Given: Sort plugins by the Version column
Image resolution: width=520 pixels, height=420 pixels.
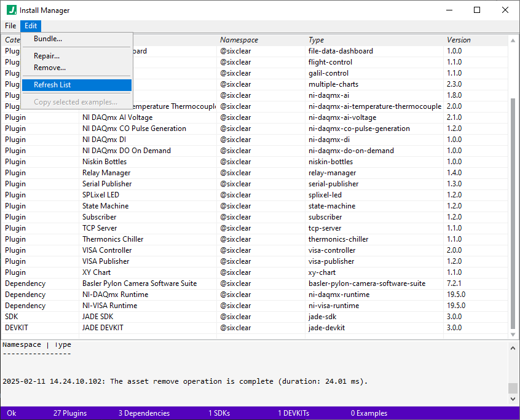Looking at the screenshot, I should [x=459, y=39].
